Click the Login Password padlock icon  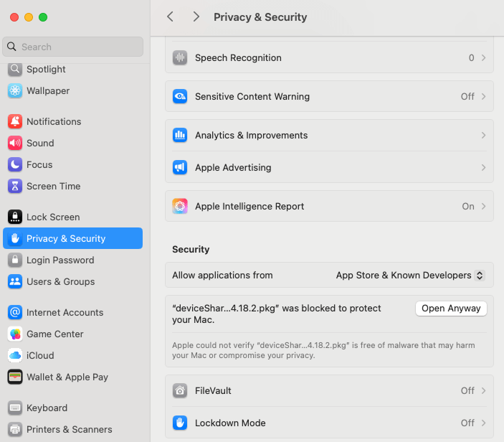(x=15, y=260)
